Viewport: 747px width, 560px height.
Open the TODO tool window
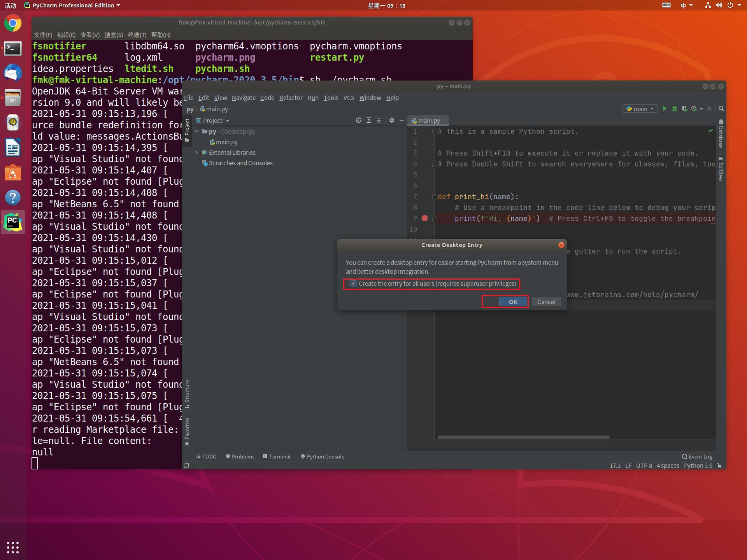pyautogui.click(x=206, y=457)
